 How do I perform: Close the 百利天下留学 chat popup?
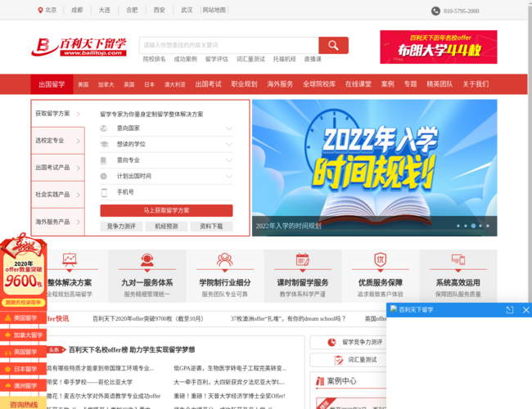(526, 310)
